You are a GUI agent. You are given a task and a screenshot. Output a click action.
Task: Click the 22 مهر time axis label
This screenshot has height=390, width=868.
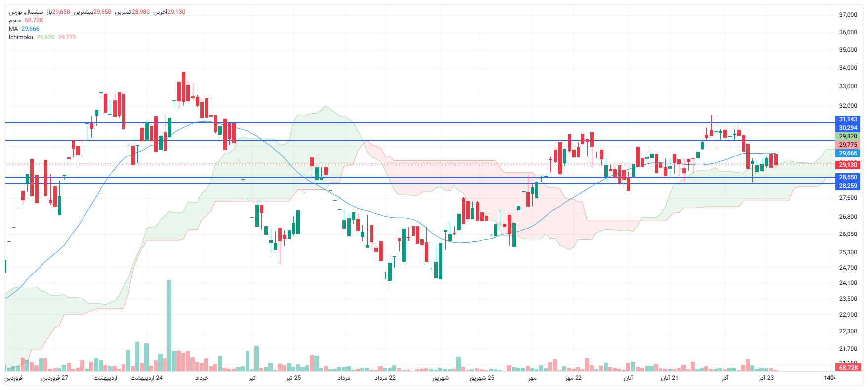click(574, 378)
